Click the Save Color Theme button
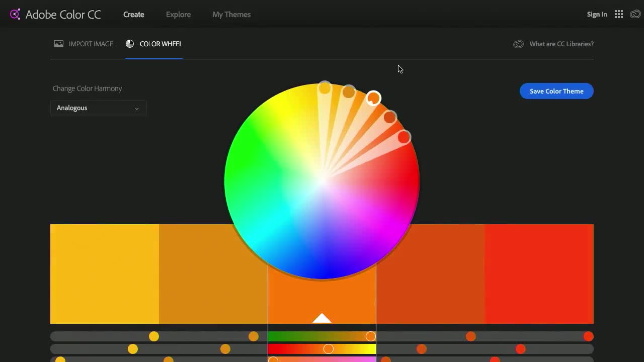The width and height of the screenshot is (644, 362). [x=556, y=91]
